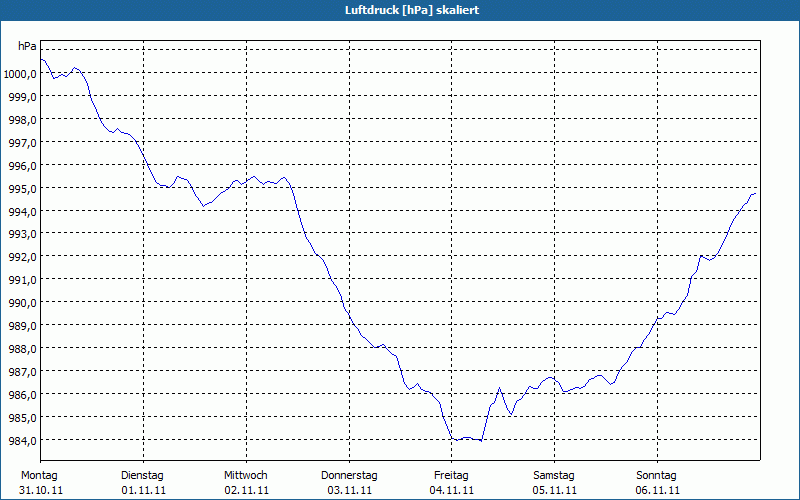The height and width of the screenshot is (500, 800).
Task: Click the 991,0 y-axis label
Action: [x=23, y=280]
